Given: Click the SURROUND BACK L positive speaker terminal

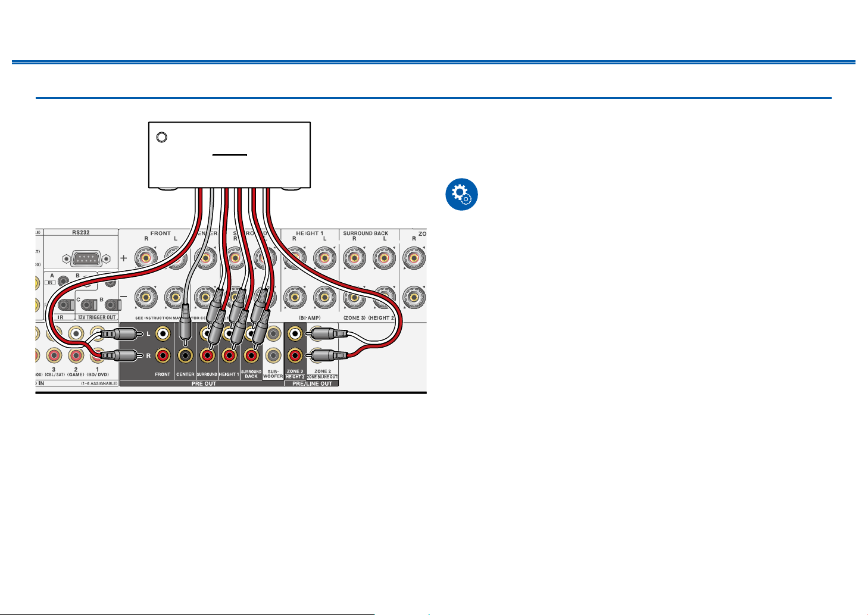Looking at the screenshot, I should [x=384, y=259].
